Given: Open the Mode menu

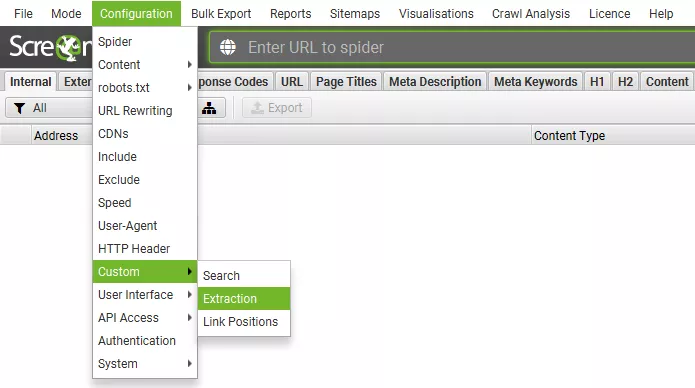Looking at the screenshot, I should coord(66,14).
